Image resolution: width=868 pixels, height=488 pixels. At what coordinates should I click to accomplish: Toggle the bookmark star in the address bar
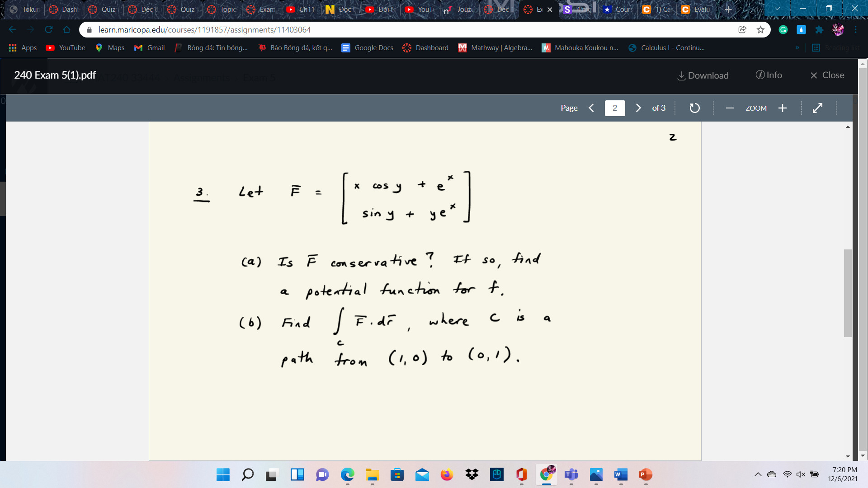coord(761,29)
